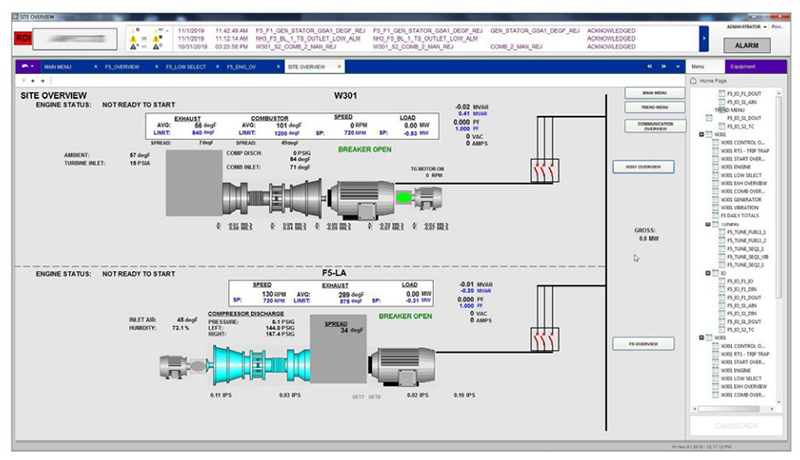This screenshot has height=460, width=800.
Task: Click the TREND MENU page button
Action: (x=655, y=108)
